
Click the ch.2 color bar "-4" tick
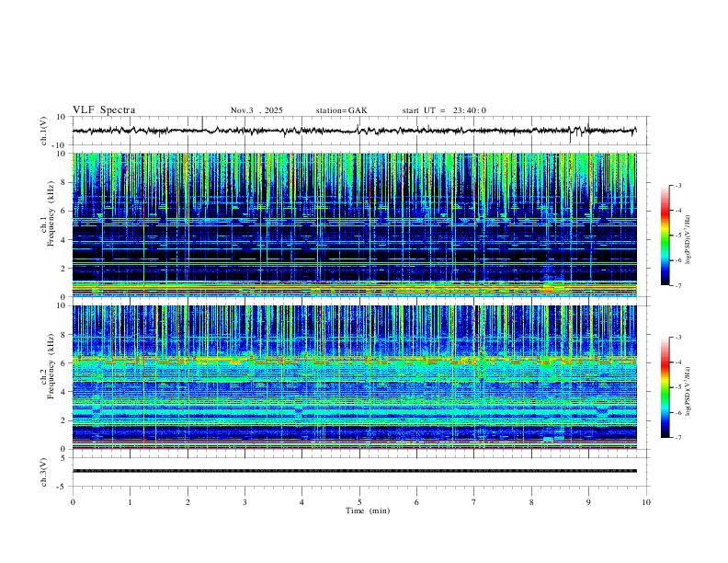(678, 362)
